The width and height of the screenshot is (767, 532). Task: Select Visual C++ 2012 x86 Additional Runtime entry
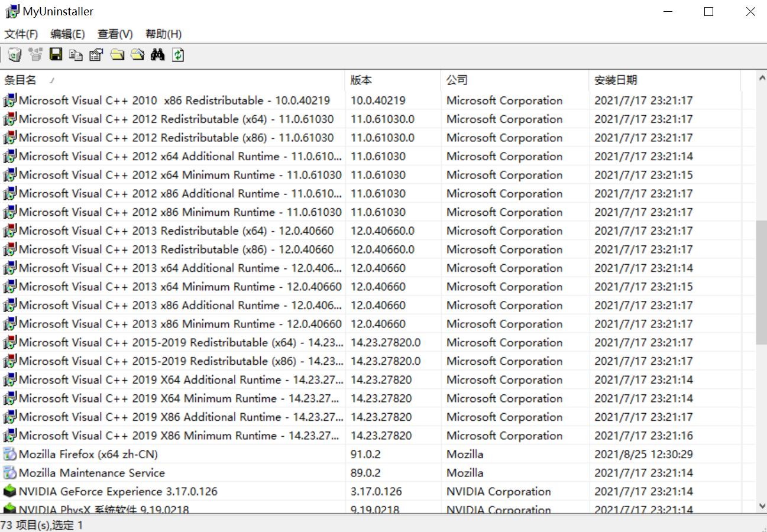pyautogui.click(x=180, y=193)
